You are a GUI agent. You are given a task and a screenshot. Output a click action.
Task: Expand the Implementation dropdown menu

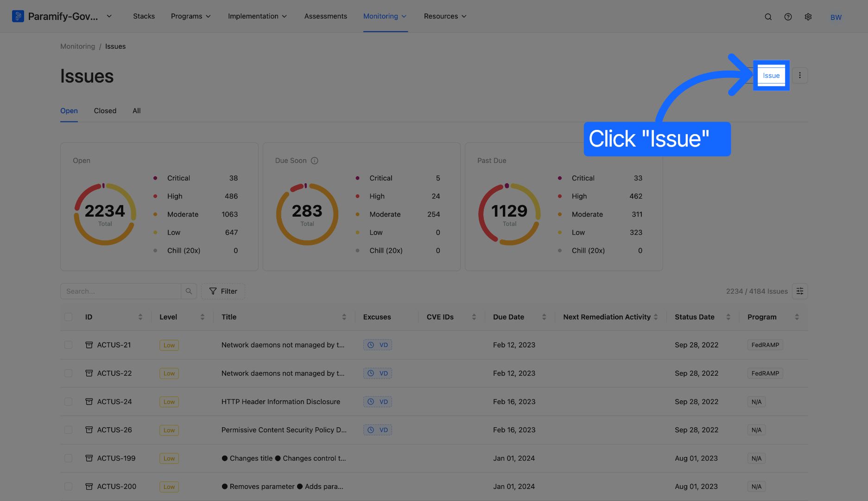257,16
